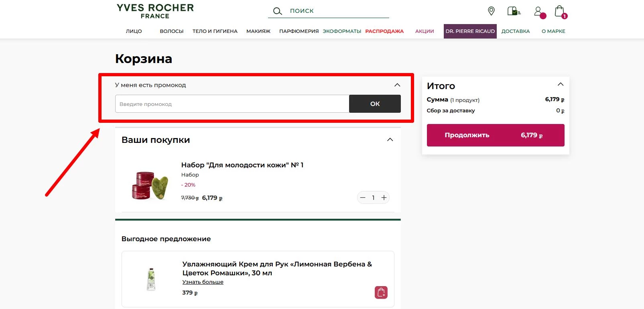Open the shopping bag cart icon
Image resolution: width=644 pixels, height=309 pixels.
[559, 11]
